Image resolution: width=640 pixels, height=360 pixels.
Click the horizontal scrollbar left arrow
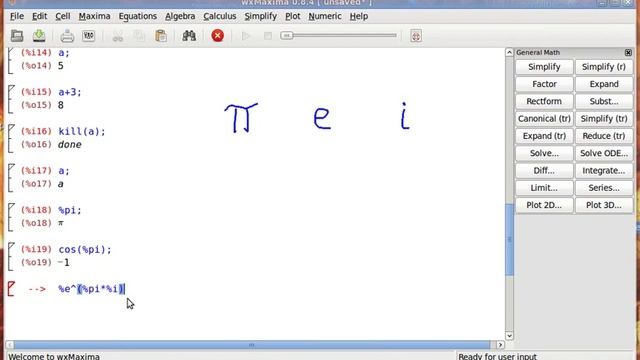click(10, 345)
